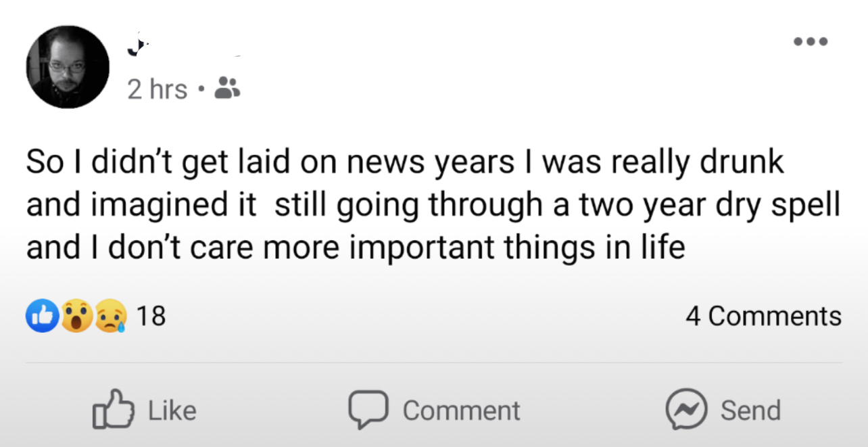Click the sad crying reaction emoji

click(x=110, y=316)
